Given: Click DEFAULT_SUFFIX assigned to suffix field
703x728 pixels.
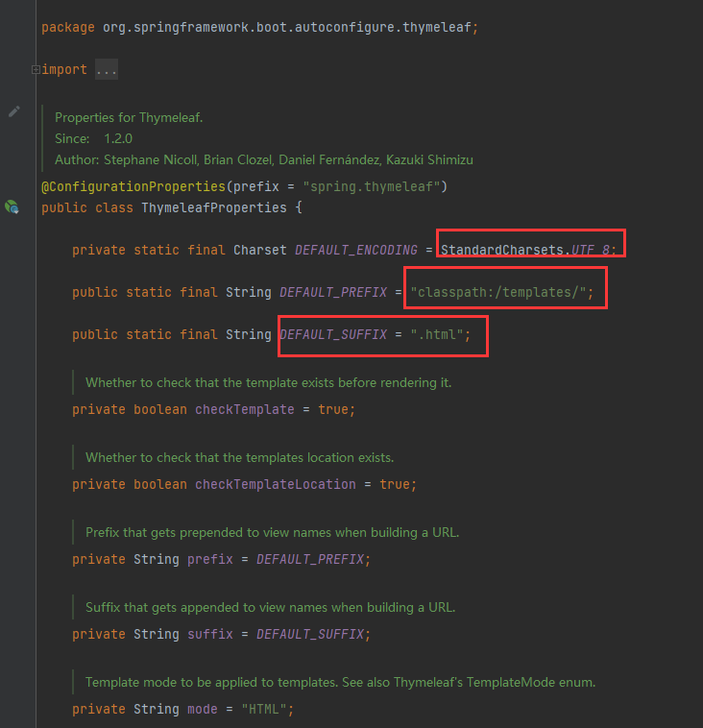Looking at the screenshot, I should pos(310,634).
